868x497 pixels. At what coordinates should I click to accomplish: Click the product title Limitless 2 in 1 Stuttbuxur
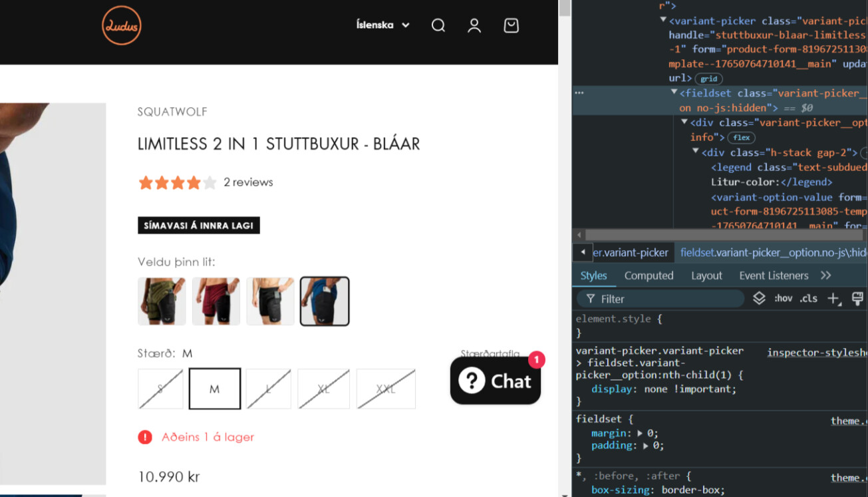coord(279,144)
